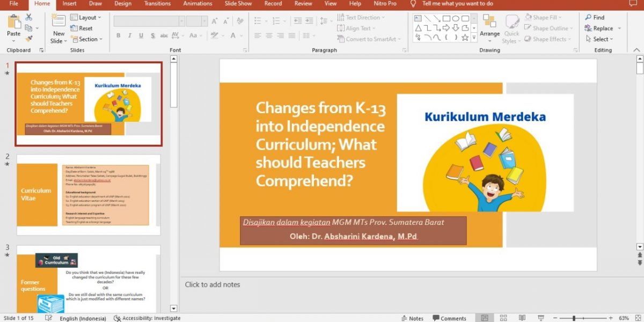The width and height of the screenshot is (644, 322).
Task: Expand the shapes gallery with More arrow
Action: point(474,38)
